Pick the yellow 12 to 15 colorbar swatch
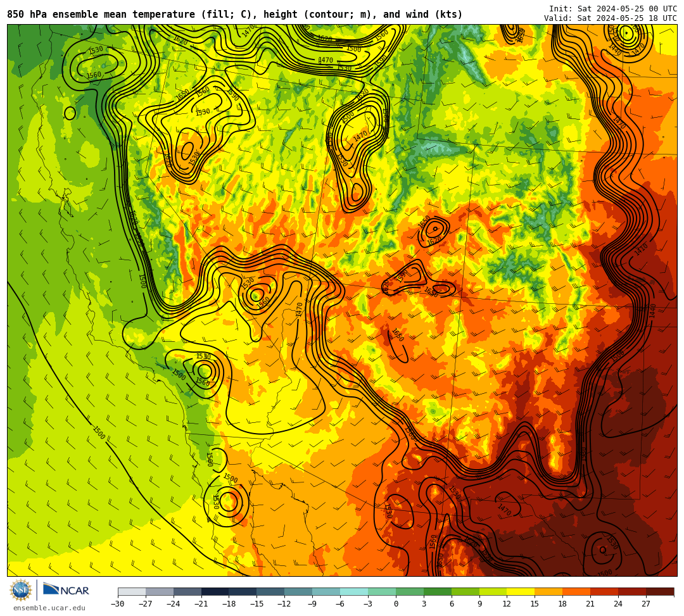Screen dimensions: 684x616 tap(521, 591)
